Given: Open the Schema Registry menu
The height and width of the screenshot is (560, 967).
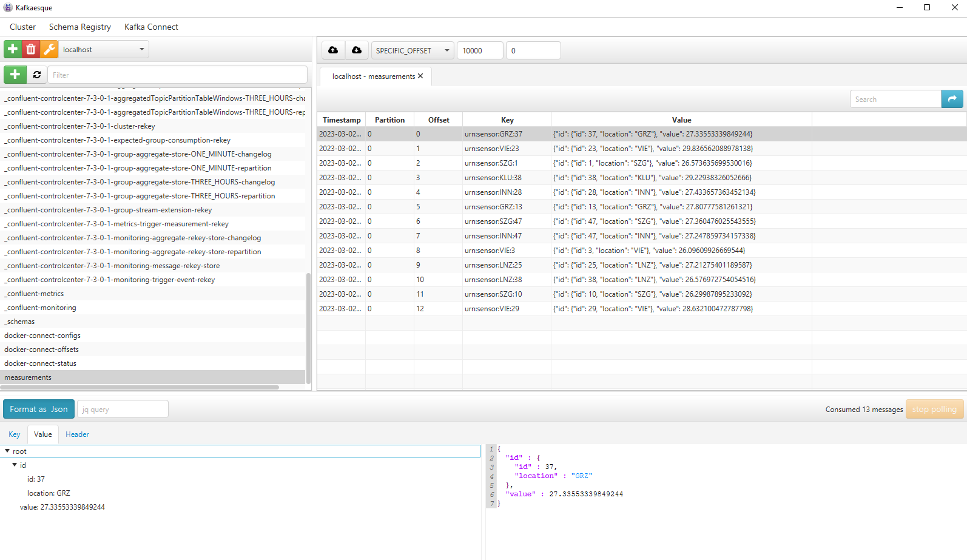Looking at the screenshot, I should 80,27.
